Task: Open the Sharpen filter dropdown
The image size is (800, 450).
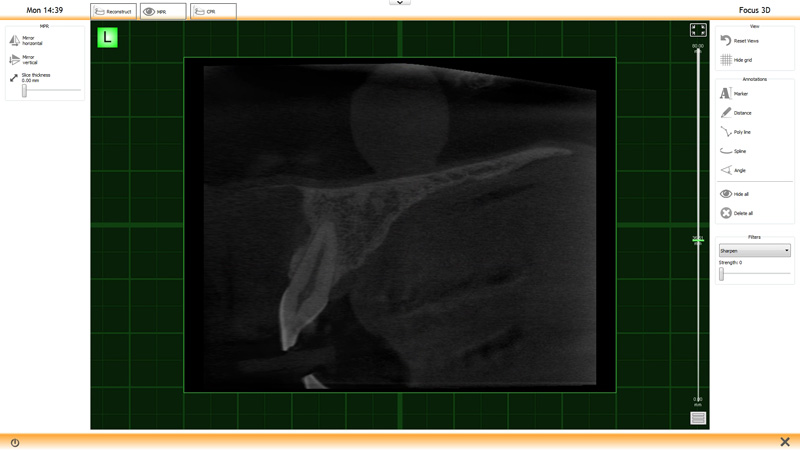Action: pos(754,251)
